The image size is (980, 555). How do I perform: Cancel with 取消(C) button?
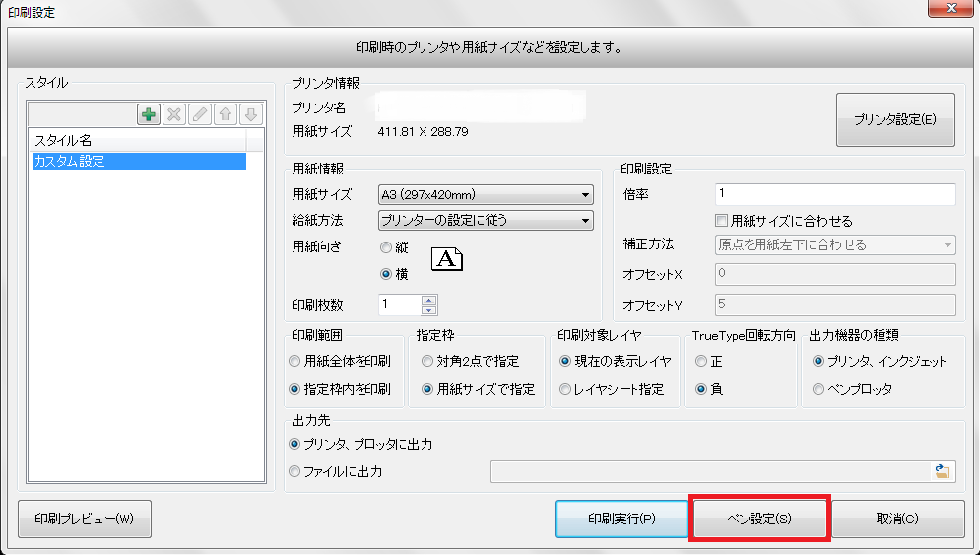click(897, 519)
